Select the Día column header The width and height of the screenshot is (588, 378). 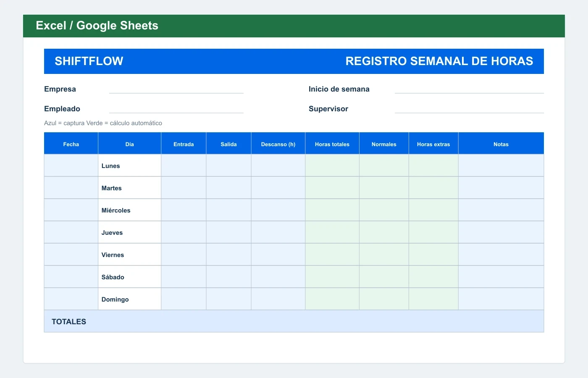pyautogui.click(x=130, y=144)
